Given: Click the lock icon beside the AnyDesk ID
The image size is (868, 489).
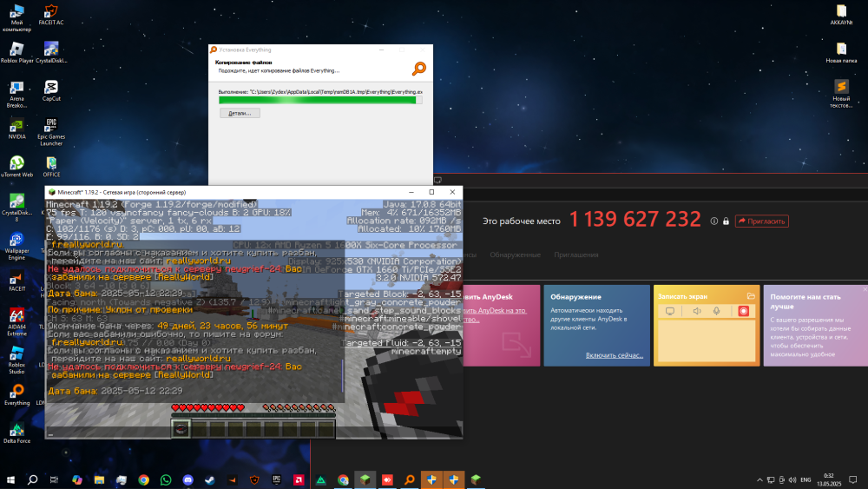Looking at the screenshot, I should (x=726, y=221).
